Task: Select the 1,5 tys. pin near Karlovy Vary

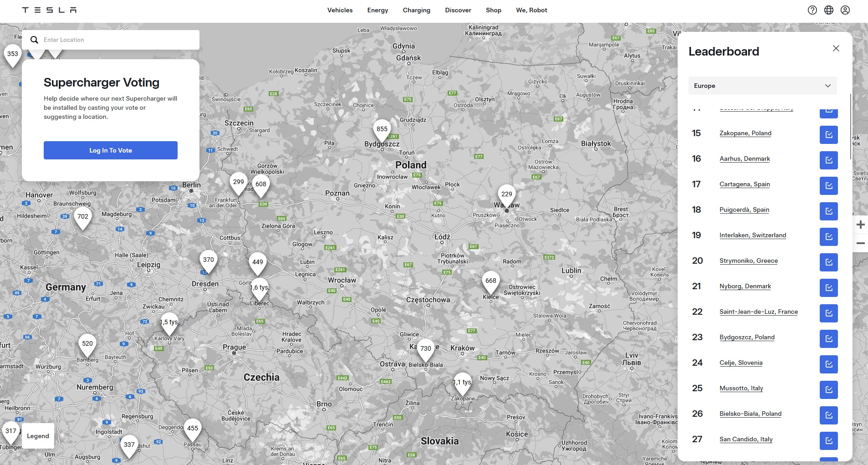Action: 169,323
